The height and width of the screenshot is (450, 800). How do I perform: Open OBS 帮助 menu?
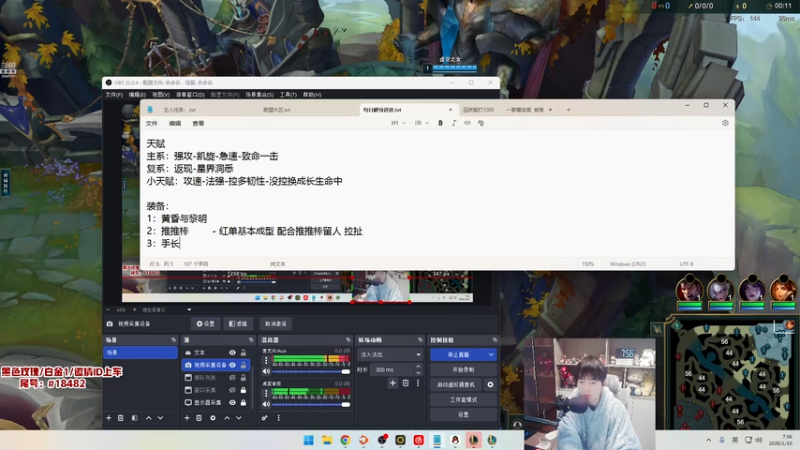click(312, 95)
